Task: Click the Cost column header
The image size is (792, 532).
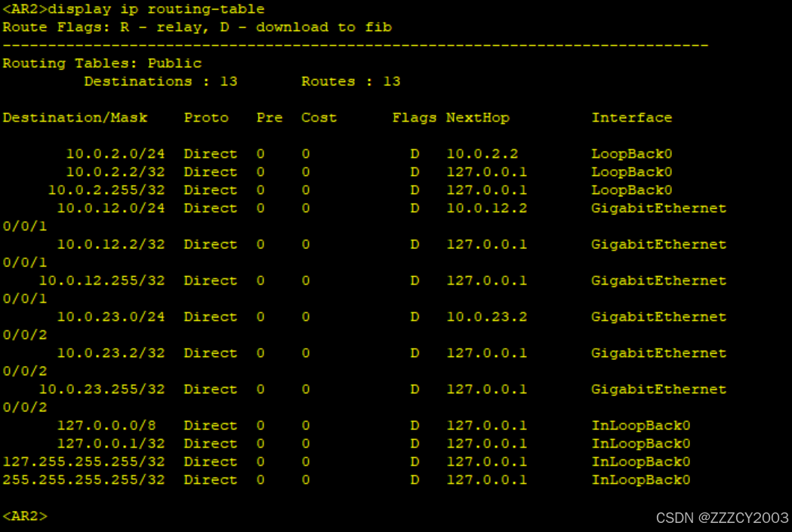Action: coord(319,118)
